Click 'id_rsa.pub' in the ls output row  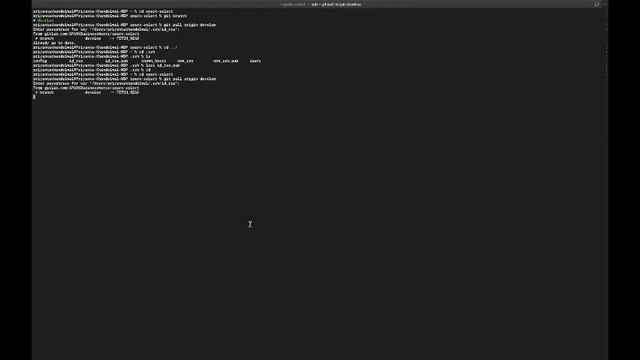tap(117, 61)
